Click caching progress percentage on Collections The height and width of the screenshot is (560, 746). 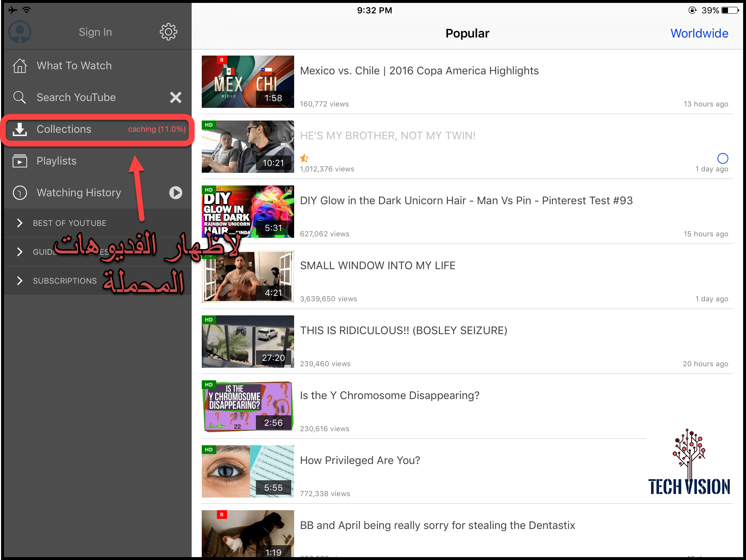click(157, 129)
